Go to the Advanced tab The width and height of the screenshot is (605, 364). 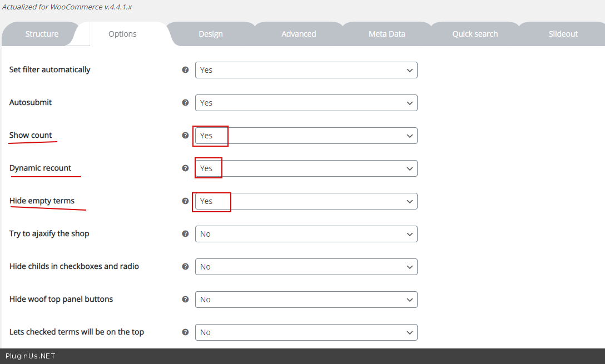tap(299, 34)
